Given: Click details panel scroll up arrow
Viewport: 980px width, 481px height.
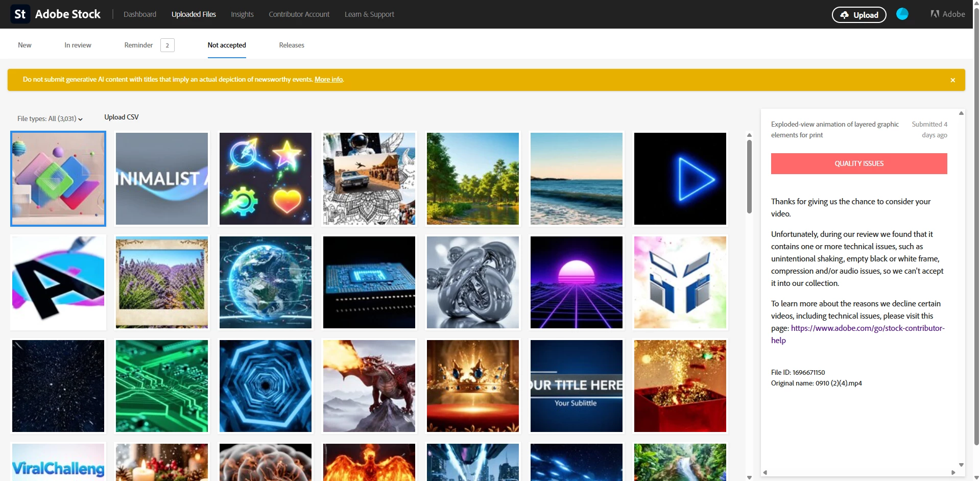Looking at the screenshot, I should pos(961,113).
